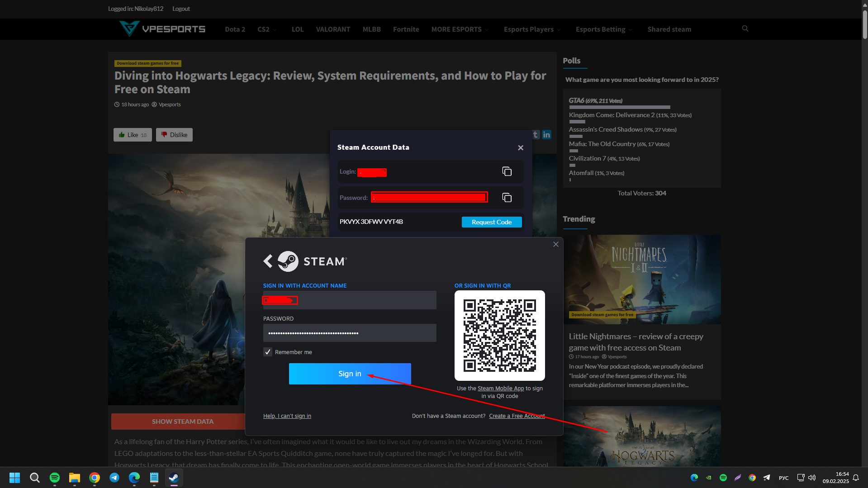Copy the Password value in Steam Account Data
Screen dimensions: 868x488
click(x=507, y=198)
